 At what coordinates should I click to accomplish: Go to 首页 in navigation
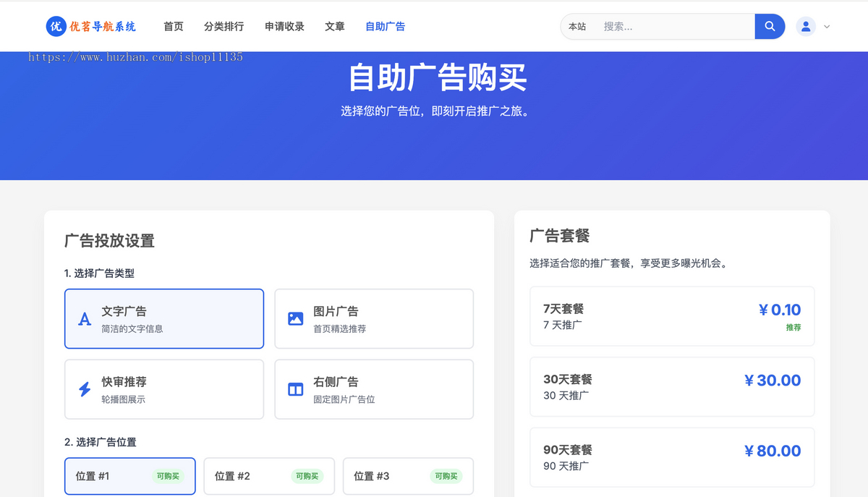pyautogui.click(x=174, y=27)
